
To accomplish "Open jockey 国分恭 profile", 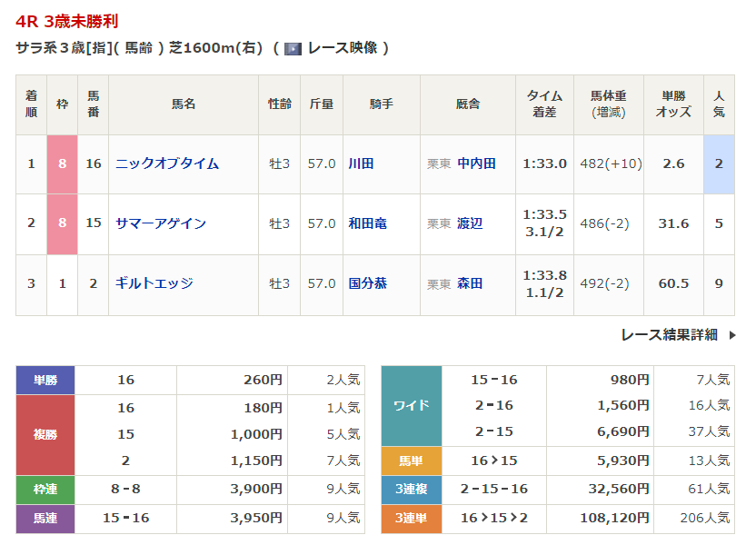I will click(x=367, y=283).
